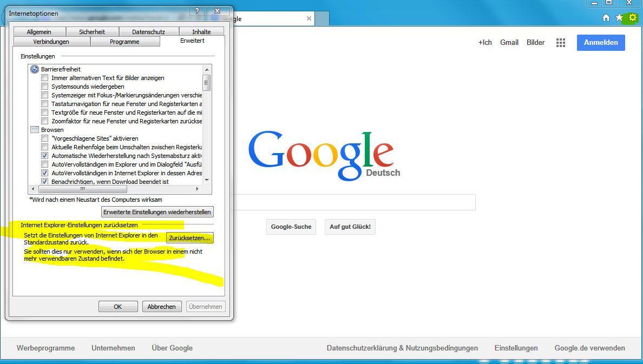Toggle 'Tastaturnavigation für neue Fenster' checkbox
The height and width of the screenshot is (364, 643).
(x=45, y=104)
